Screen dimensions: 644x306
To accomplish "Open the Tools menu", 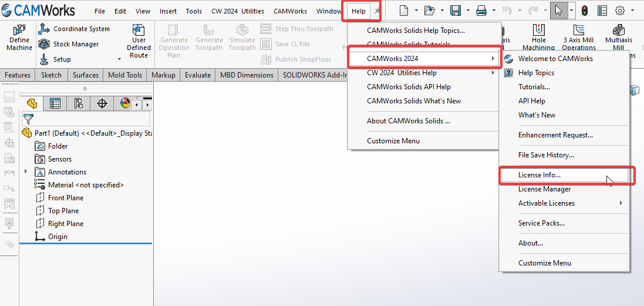I will [194, 11].
